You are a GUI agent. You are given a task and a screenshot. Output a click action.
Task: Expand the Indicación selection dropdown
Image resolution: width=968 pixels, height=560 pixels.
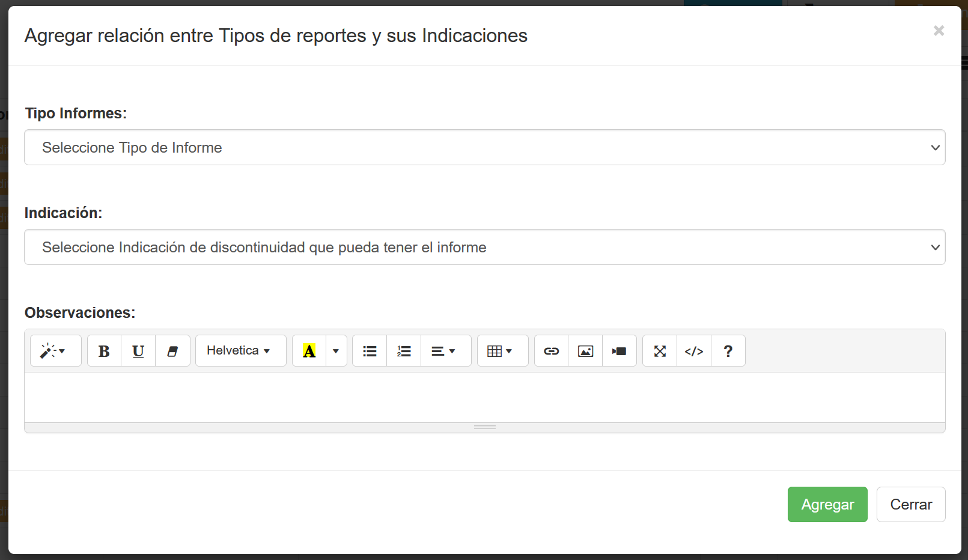pyautogui.click(x=484, y=247)
